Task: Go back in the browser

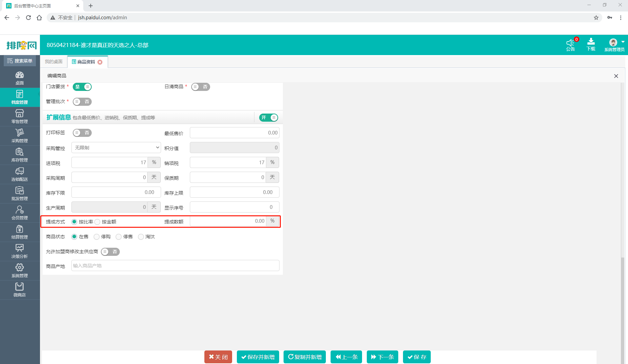Action: pyautogui.click(x=7, y=18)
